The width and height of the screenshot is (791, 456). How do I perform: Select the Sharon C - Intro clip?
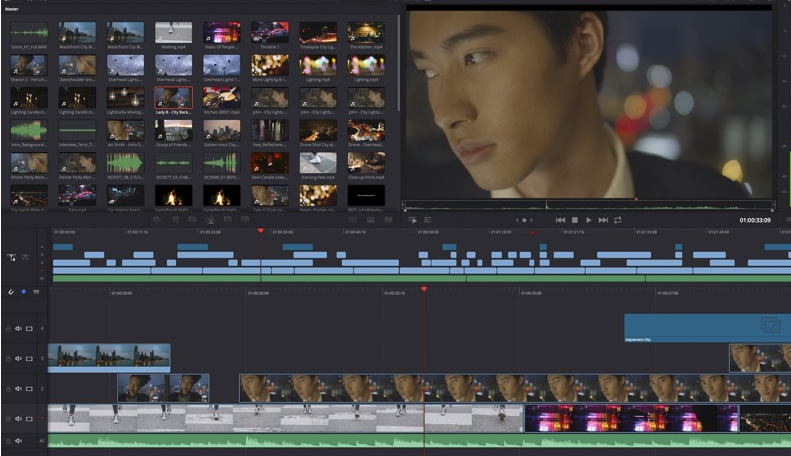tap(29, 65)
